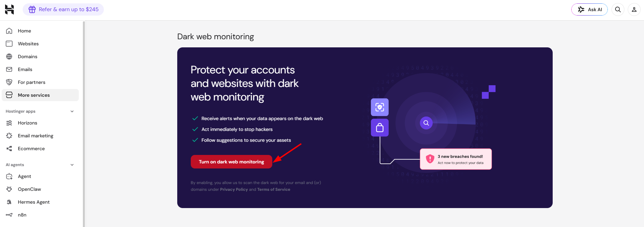Click the sidebar vertical scrollbar
Screen dimensions: 644x227
coord(84,124)
